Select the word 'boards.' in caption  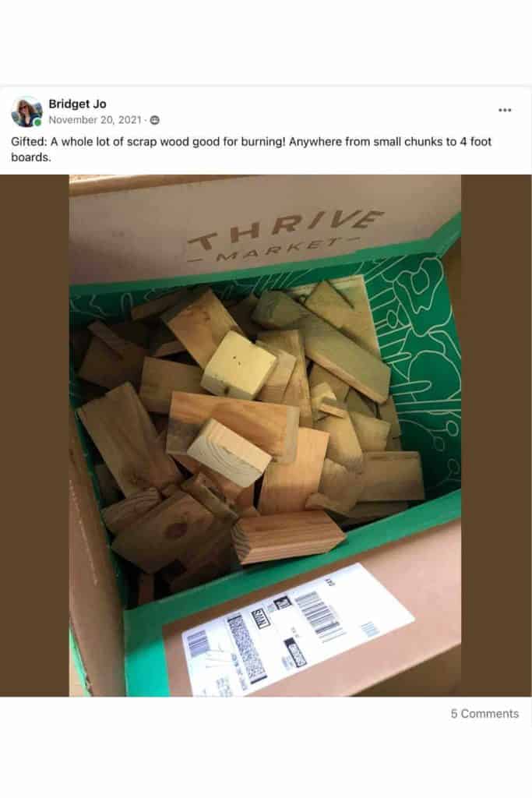[x=31, y=157]
